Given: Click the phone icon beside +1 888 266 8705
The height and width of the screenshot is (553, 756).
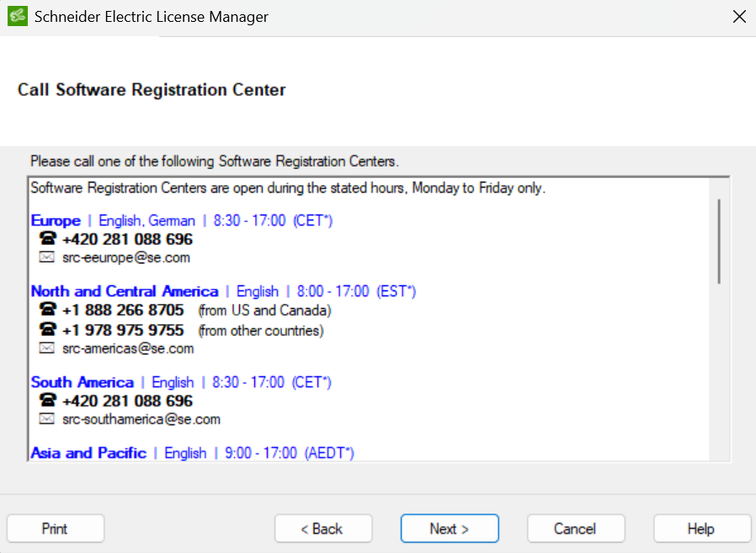Looking at the screenshot, I should point(47,309).
